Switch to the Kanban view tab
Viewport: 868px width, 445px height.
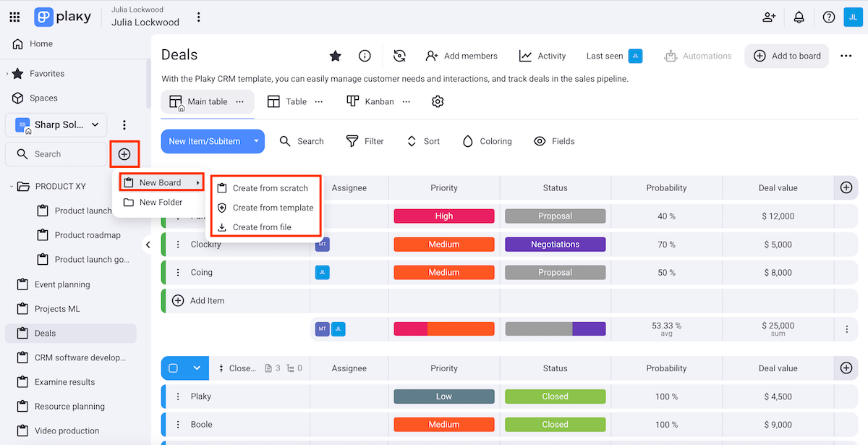coord(370,101)
